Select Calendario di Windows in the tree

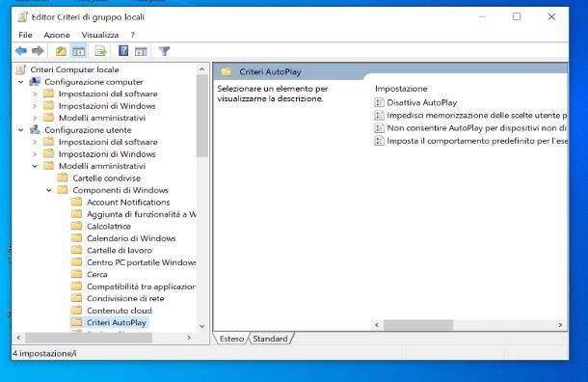tap(131, 238)
